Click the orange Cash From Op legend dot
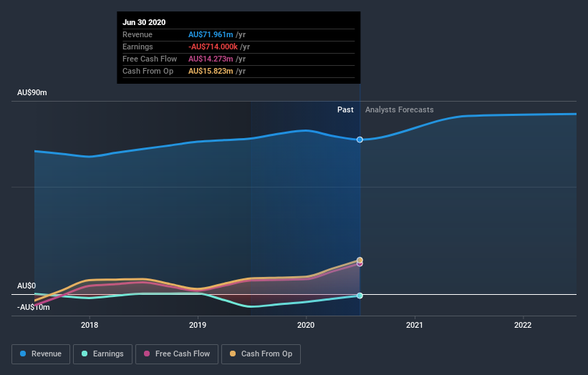This screenshot has height=375, width=588. pyautogui.click(x=233, y=354)
